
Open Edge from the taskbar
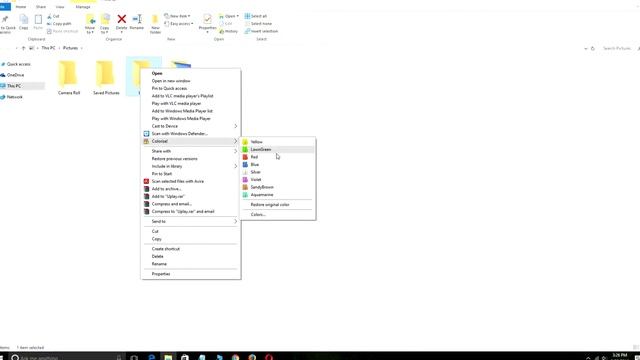click(x=151, y=357)
